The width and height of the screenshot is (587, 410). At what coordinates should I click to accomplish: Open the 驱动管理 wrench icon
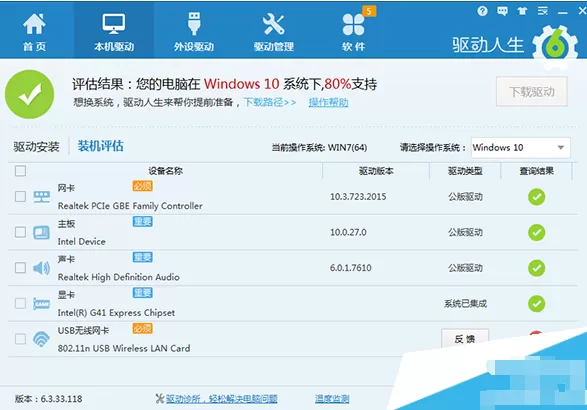[x=274, y=24]
